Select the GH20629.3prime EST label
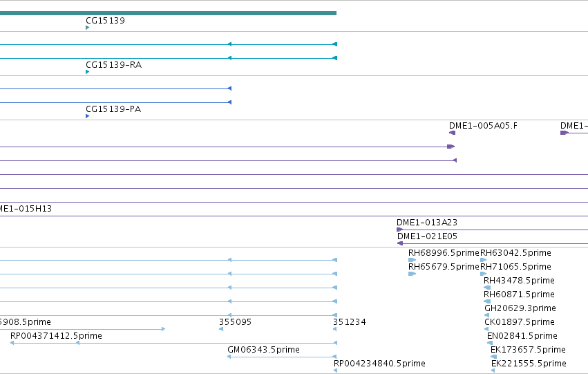The height and width of the screenshot is (374, 588). [520, 308]
